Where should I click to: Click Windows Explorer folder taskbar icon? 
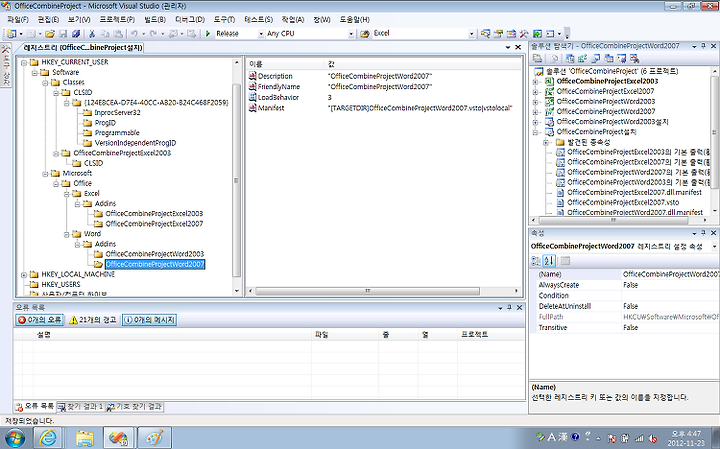[x=85, y=438]
